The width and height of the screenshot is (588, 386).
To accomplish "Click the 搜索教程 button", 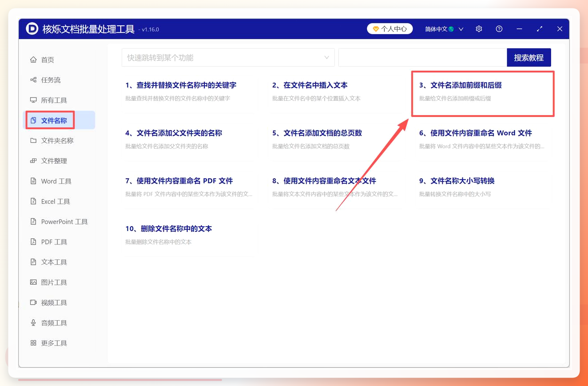I will [x=529, y=57].
